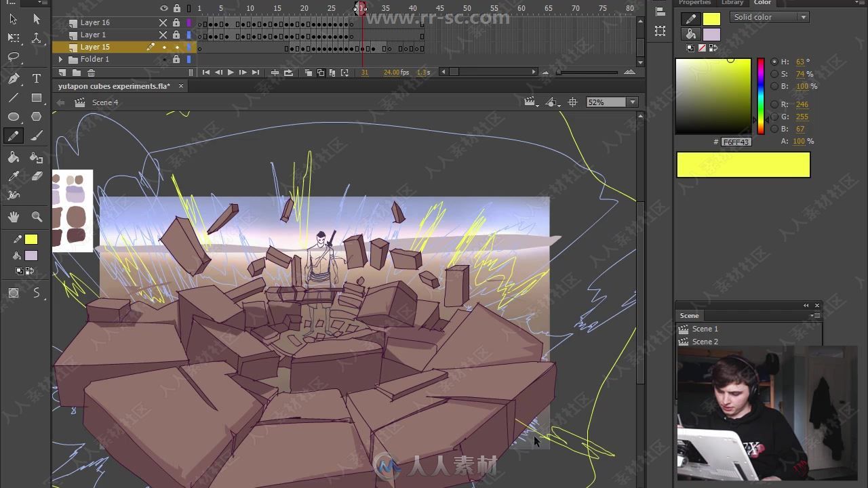Select the R red radio button
Viewport: 868px width, 488px height.
[x=774, y=104]
